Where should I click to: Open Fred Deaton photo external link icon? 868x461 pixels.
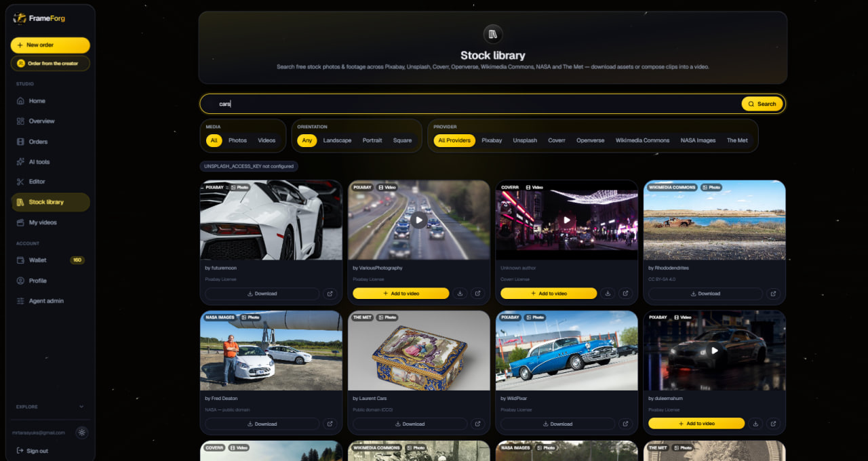(x=330, y=424)
